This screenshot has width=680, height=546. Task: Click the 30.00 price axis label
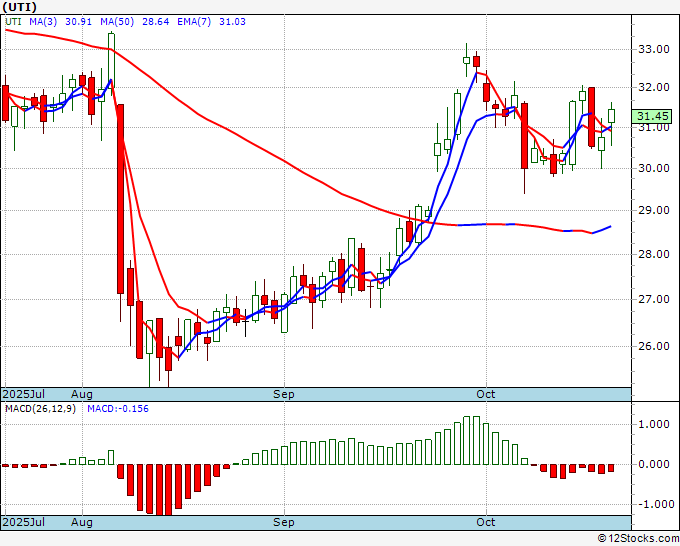[x=654, y=168]
